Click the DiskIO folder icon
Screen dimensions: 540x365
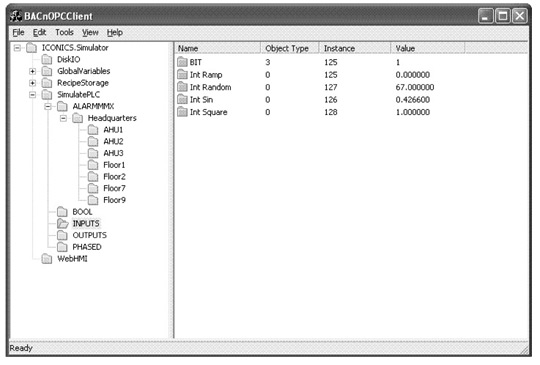47,60
